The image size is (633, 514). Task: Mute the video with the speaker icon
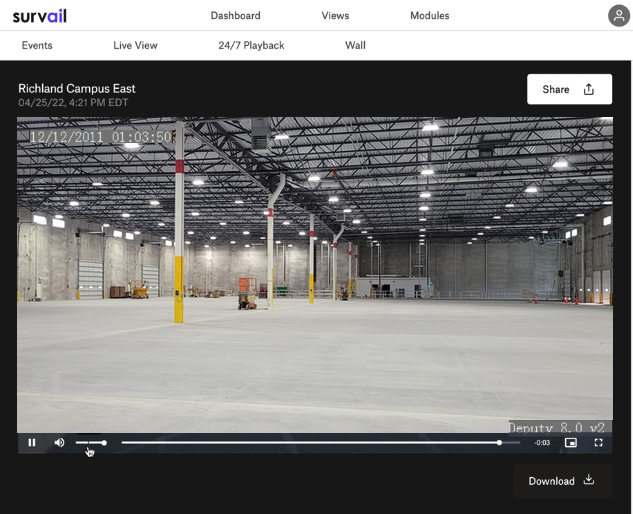point(59,443)
